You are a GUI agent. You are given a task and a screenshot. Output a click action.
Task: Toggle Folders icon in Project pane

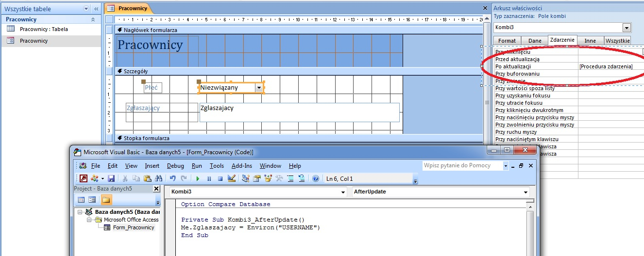tap(105, 200)
